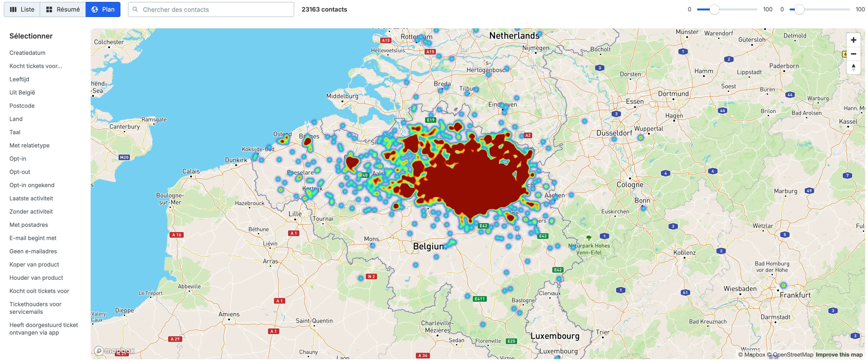This screenshot has width=868, height=362.
Task: Click the second heatmap slider handle
Action: pyautogui.click(x=799, y=9)
